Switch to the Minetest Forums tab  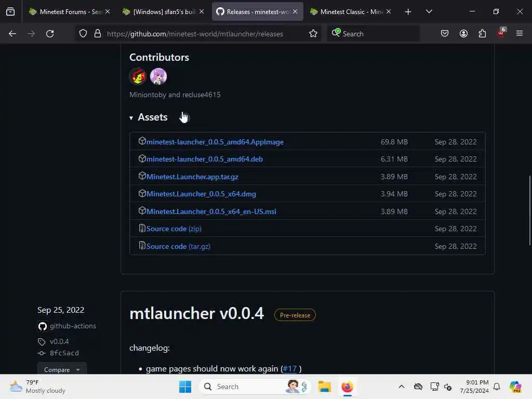coord(70,11)
